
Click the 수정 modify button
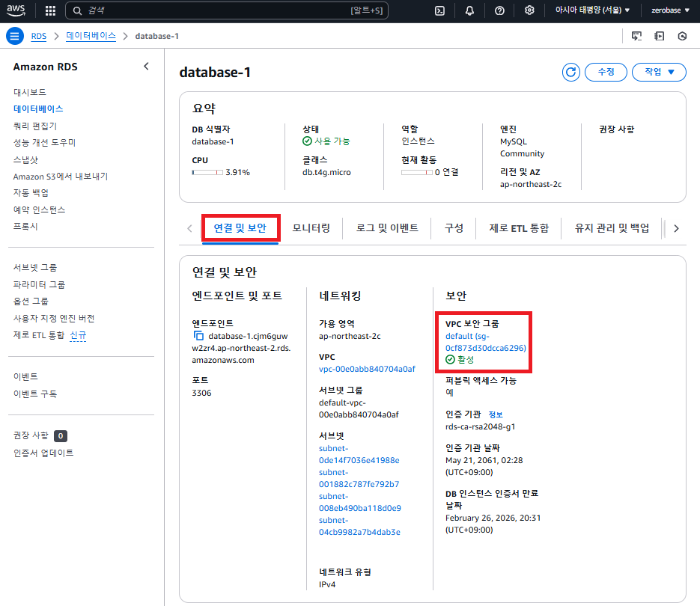coord(606,72)
